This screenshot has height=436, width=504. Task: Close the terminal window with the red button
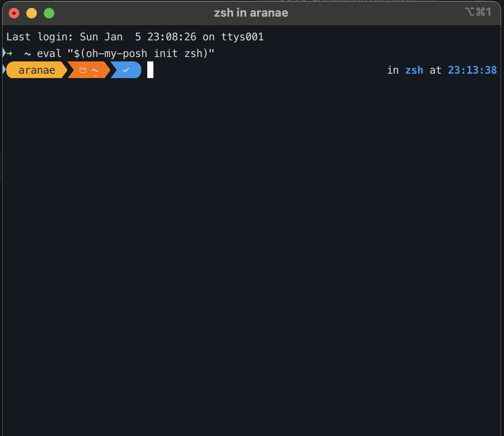14,13
